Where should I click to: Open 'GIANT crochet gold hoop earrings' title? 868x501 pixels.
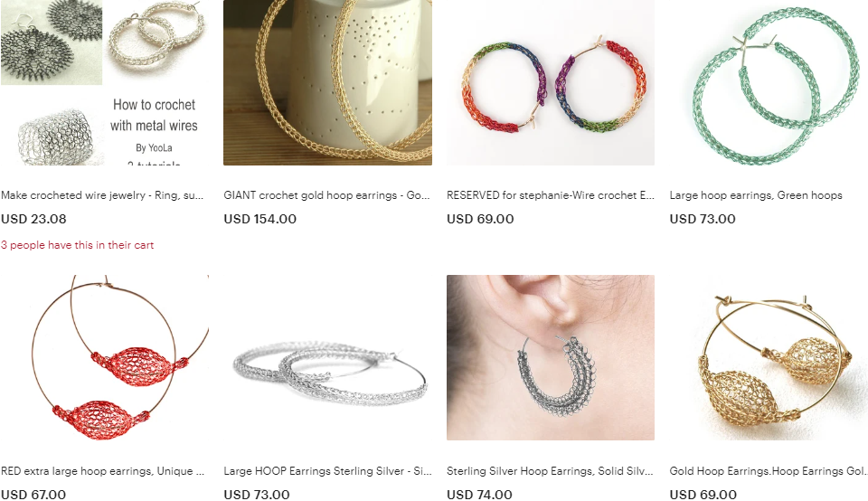pos(326,195)
